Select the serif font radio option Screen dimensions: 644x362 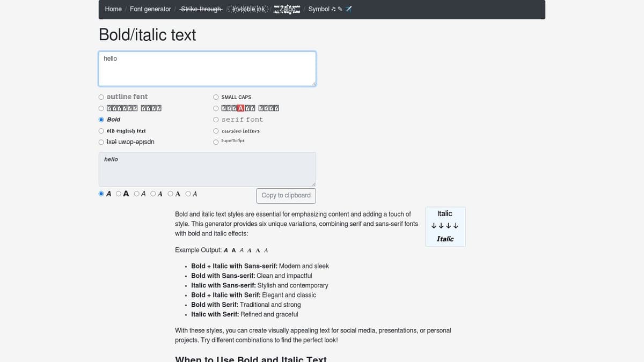coord(216,120)
